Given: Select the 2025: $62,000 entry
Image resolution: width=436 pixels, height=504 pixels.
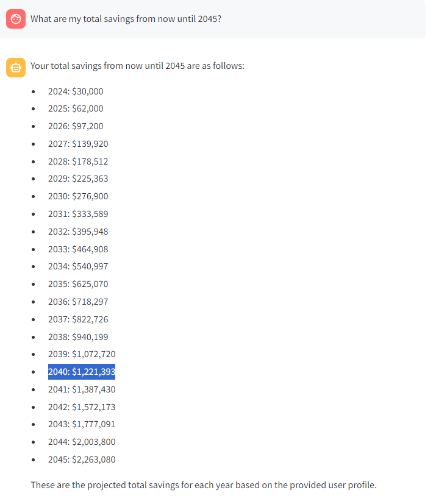Looking at the screenshot, I should point(76,108).
